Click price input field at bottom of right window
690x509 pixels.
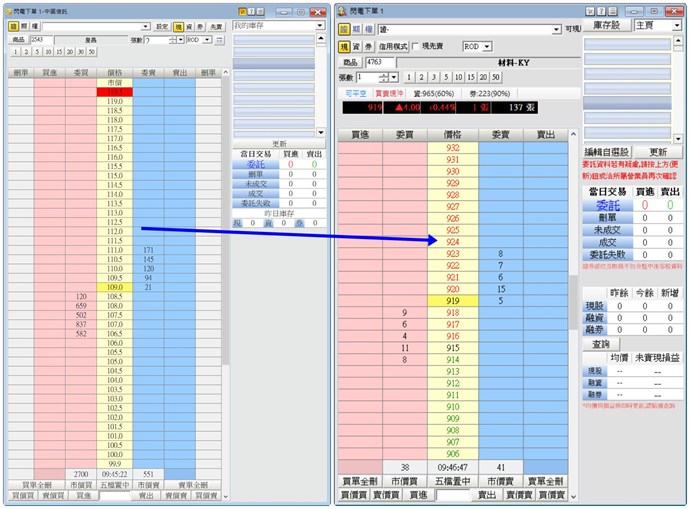tap(453, 495)
